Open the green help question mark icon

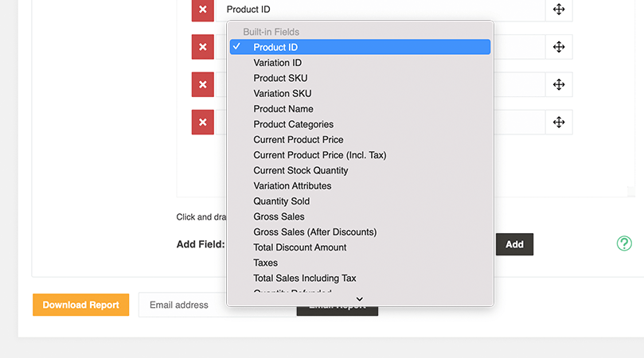(x=624, y=243)
